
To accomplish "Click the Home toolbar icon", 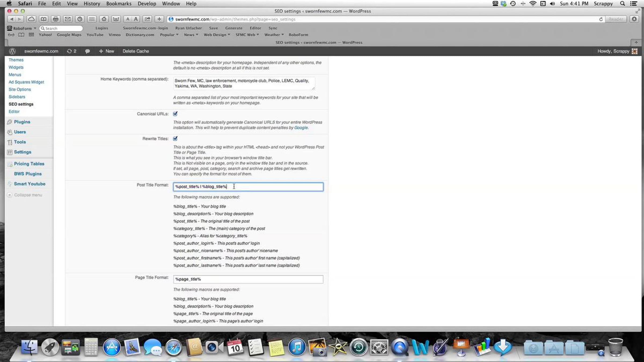I will tap(104, 19).
